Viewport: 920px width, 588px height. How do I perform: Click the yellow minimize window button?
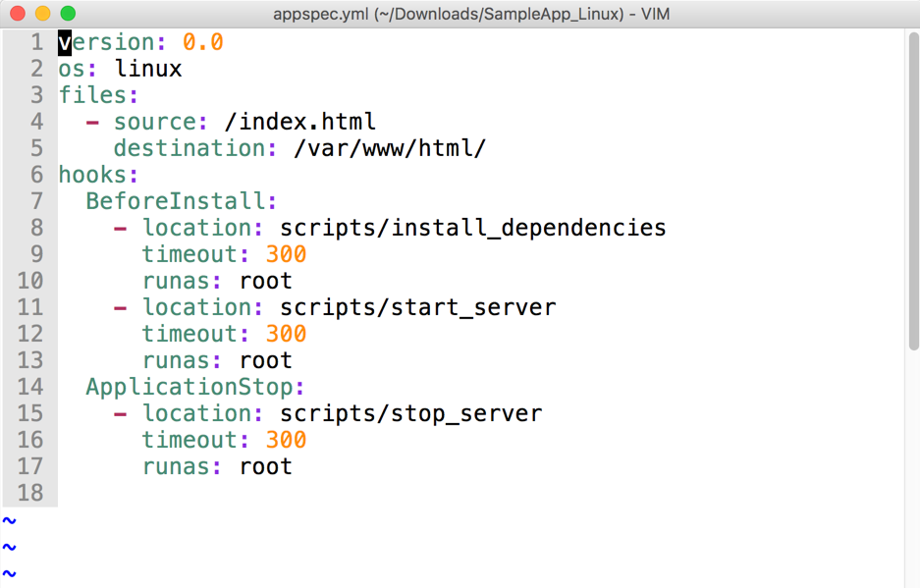43,14
